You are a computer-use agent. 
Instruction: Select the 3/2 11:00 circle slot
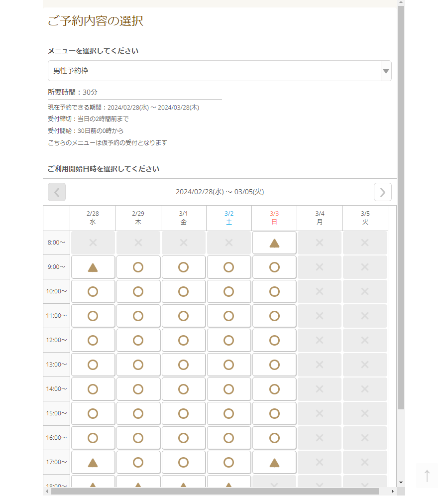228,316
